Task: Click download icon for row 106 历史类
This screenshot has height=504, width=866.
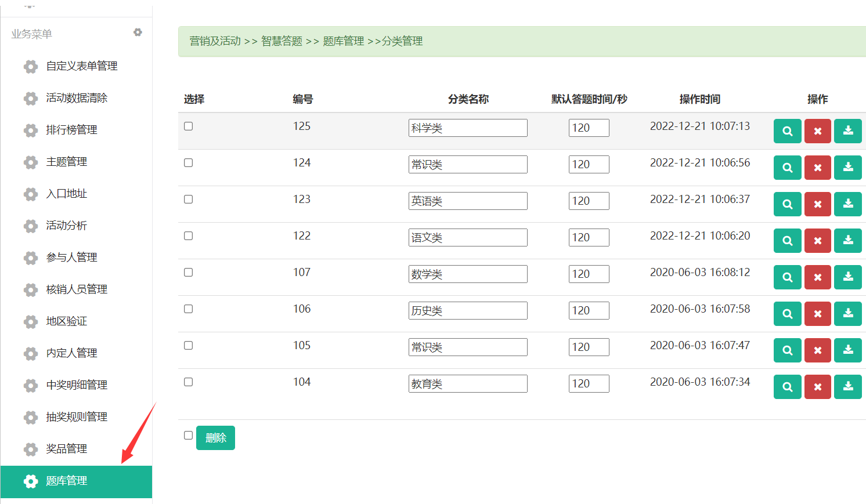Action: tap(847, 314)
